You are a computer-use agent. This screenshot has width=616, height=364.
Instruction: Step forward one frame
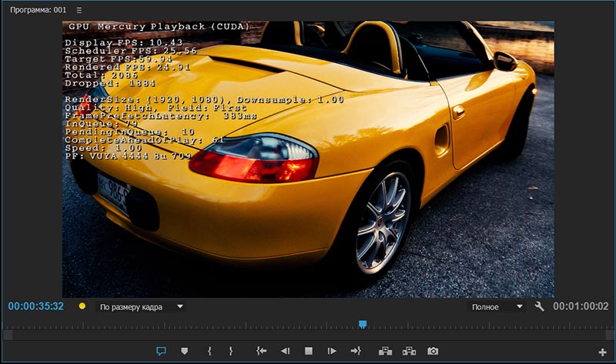point(332,351)
